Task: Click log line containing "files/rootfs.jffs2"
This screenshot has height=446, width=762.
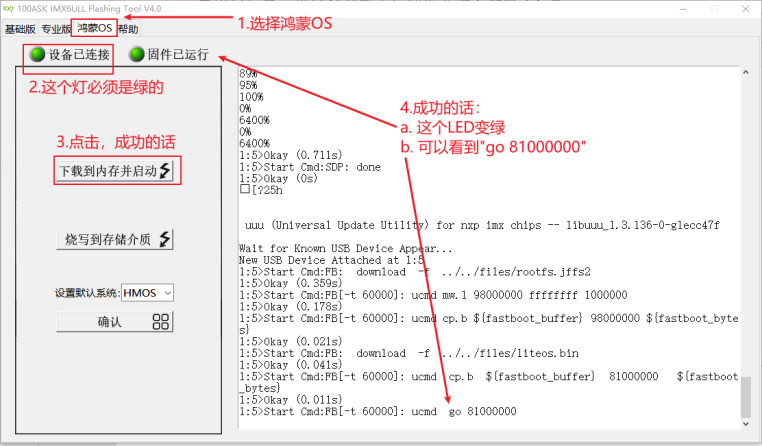Action: pos(415,272)
